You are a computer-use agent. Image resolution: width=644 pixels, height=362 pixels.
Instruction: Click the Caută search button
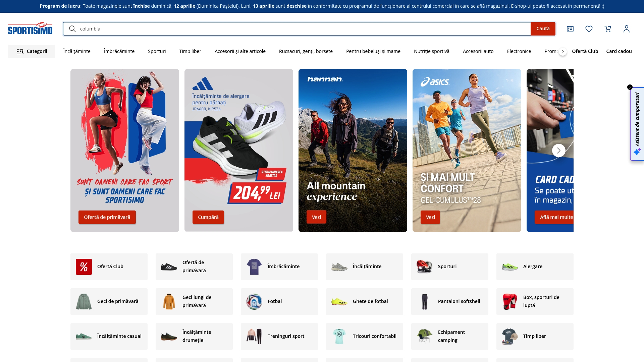tap(543, 29)
